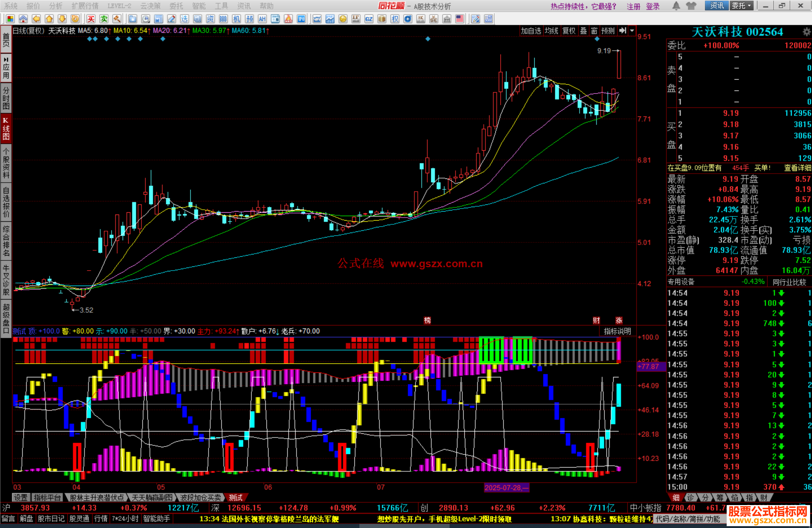Toggle the 均线 moving average display
The width and height of the screenshot is (812, 528).
click(x=551, y=31)
